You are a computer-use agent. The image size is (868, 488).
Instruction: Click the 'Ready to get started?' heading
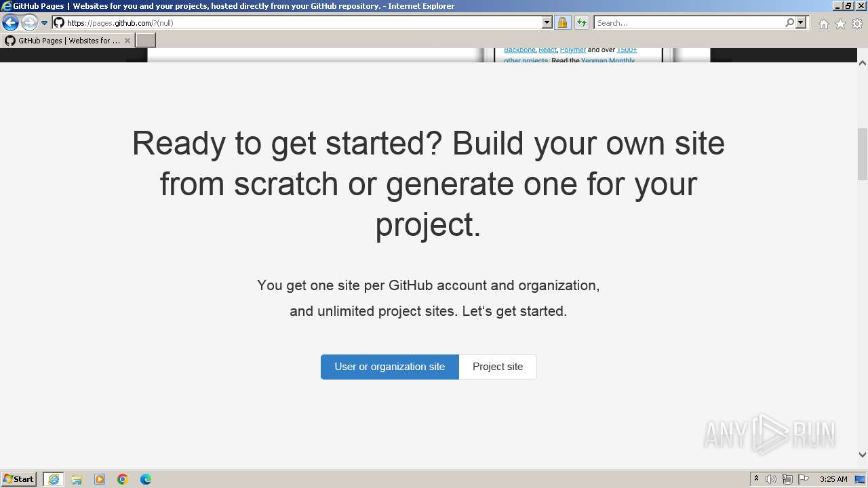tap(429, 184)
